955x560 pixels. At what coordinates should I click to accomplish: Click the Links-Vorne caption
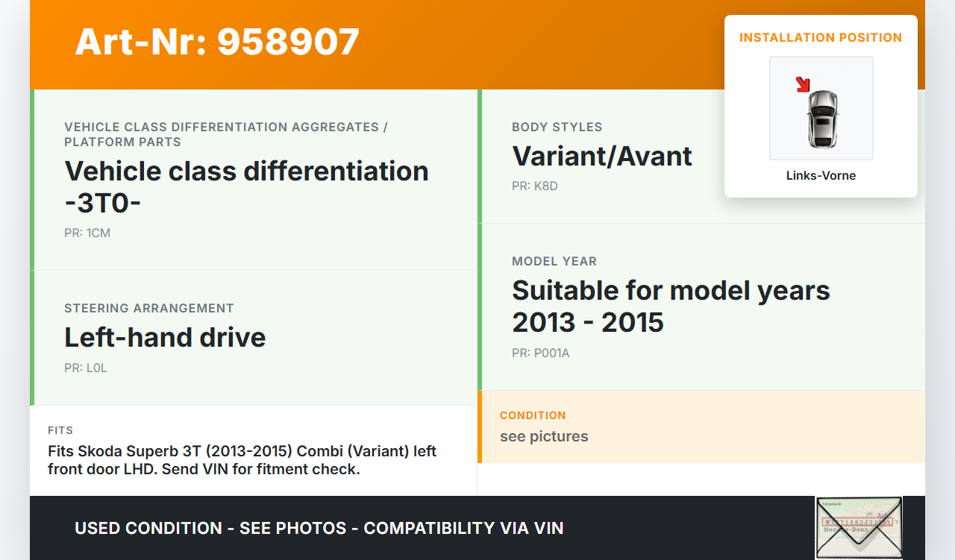click(x=821, y=176)
